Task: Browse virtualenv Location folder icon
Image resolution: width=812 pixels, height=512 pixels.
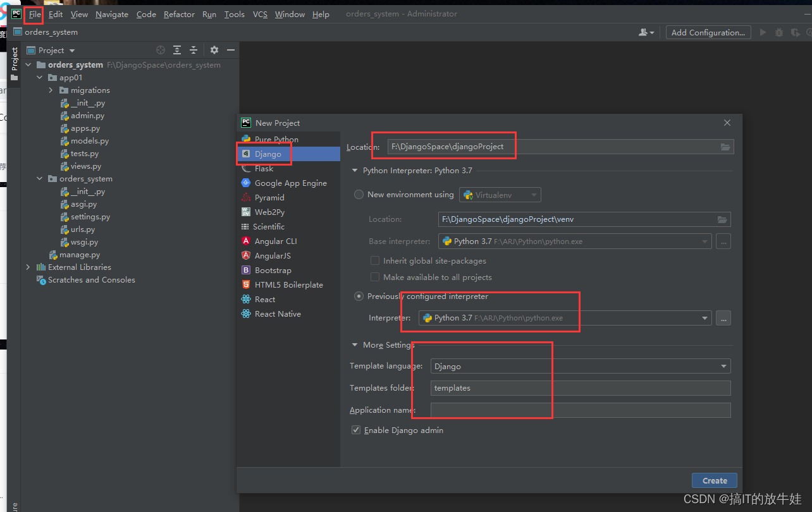Action: (x=722, y=219)
